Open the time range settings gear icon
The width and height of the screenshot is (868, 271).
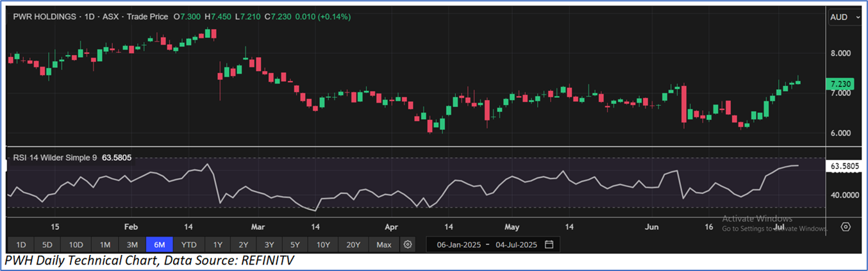408,245
